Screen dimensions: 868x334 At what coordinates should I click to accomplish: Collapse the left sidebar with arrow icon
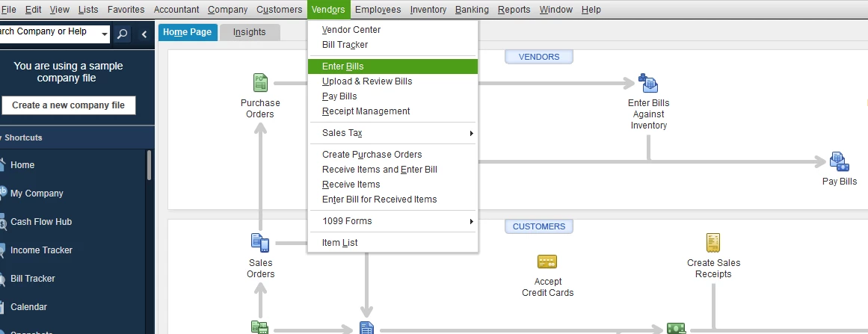144,34
